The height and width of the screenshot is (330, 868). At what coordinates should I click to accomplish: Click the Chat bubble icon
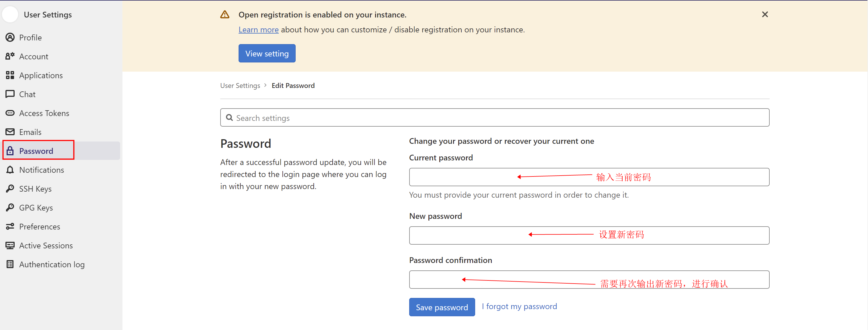click(x=10, y=94)
